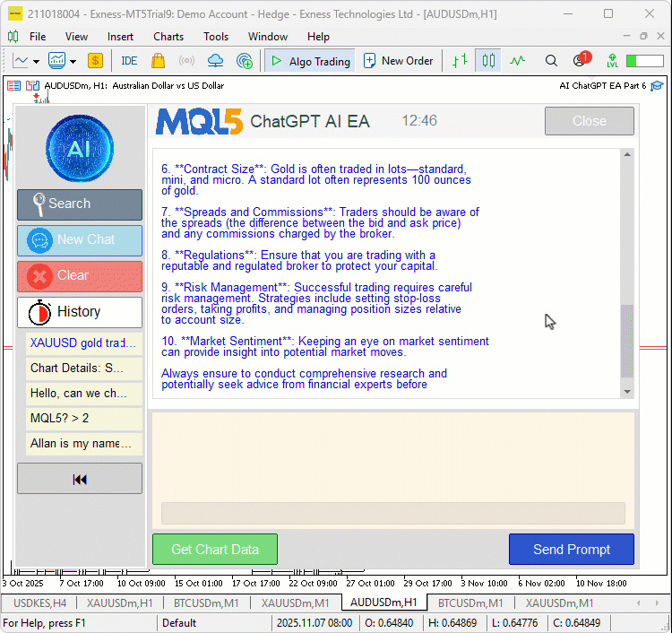672x633 pixels.
Task: Open the Insert menu
Action: pyautogui.click(x=120, y=37)
